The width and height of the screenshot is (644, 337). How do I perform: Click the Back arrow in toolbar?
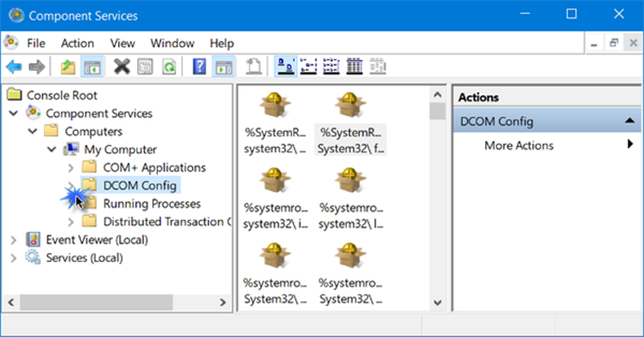tap(14, 66)
